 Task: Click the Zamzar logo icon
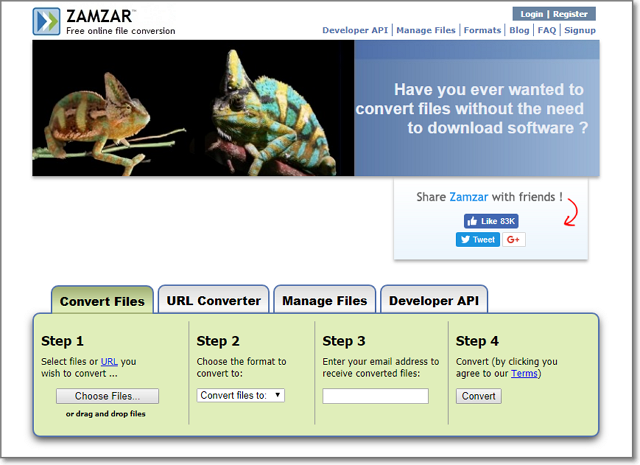point(46,21)
